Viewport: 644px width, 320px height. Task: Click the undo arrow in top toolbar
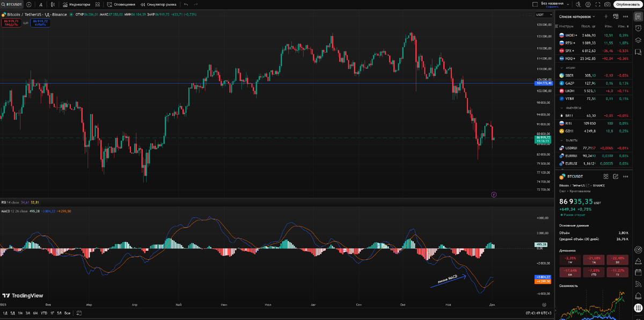(186, 4)
